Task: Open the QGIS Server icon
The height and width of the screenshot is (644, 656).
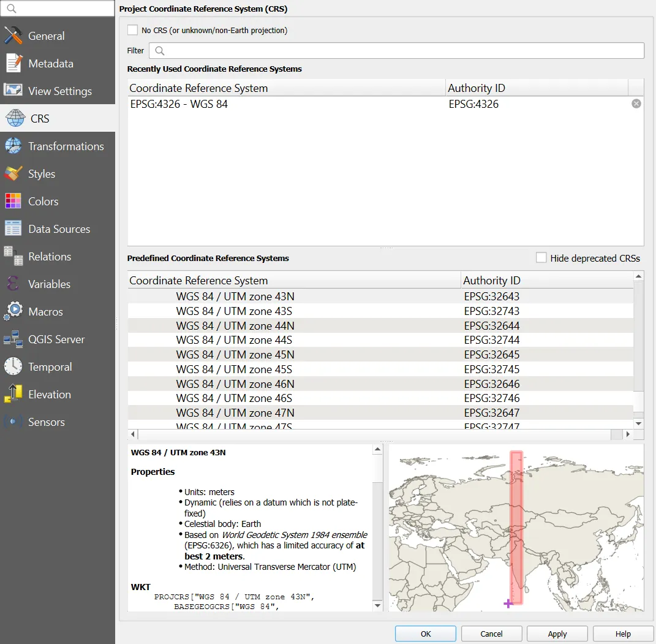Action: click(13, 339)
